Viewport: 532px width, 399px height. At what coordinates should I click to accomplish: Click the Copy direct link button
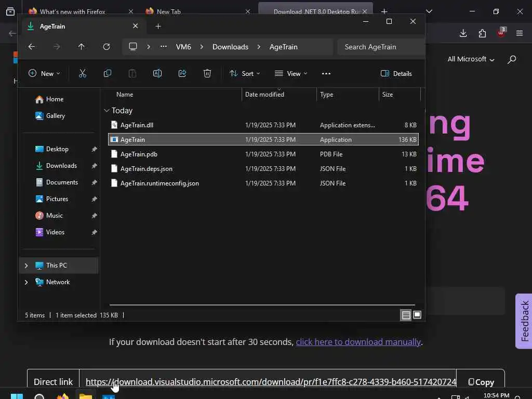pyautogui.click(x=481, y=382)
